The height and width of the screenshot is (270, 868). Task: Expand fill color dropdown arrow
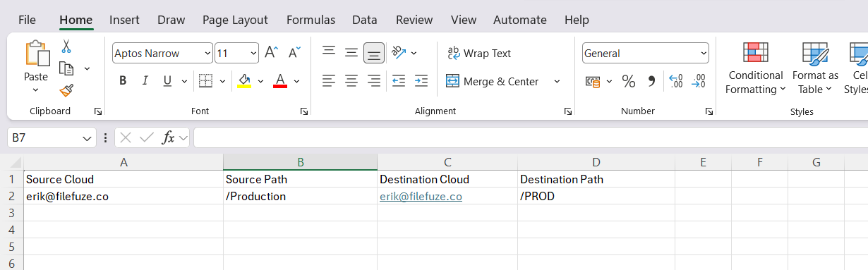click(260, 81)
